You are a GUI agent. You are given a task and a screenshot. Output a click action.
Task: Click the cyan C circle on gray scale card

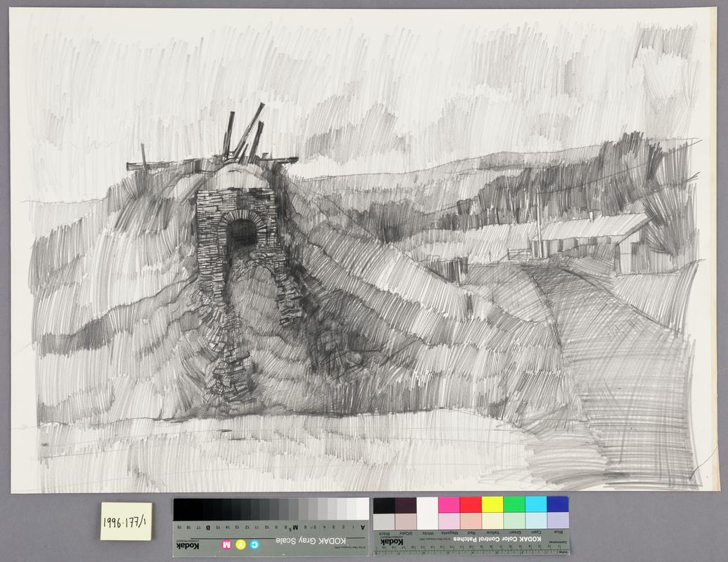pos(254,544)
